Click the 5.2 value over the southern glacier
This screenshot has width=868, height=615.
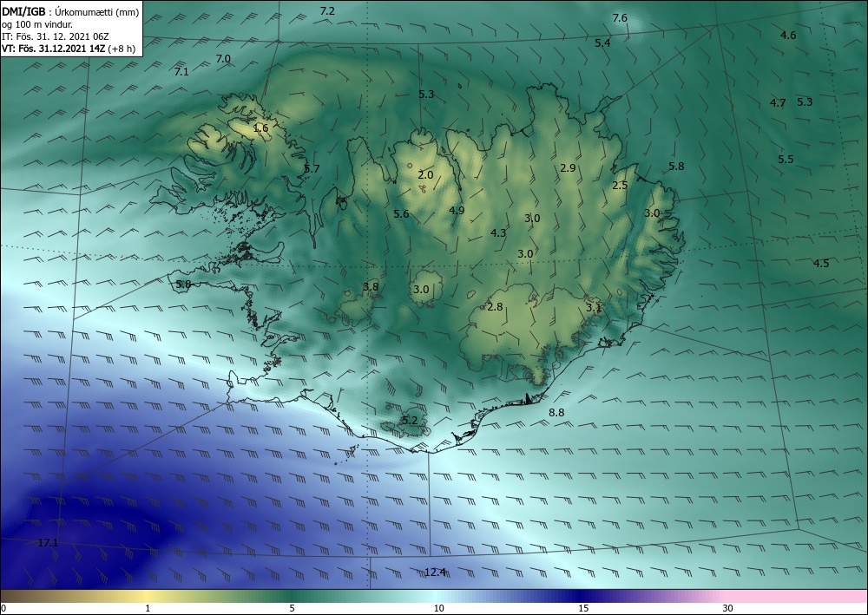coord(410,421)
